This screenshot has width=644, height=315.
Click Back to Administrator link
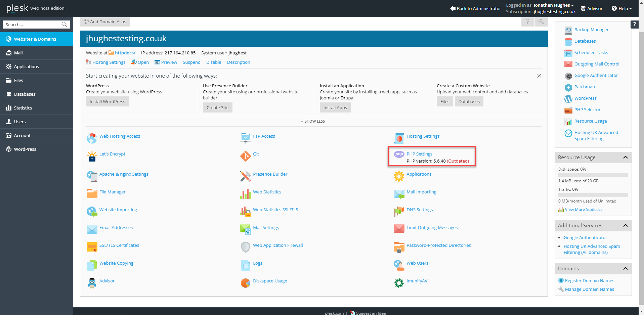coord(476,8)
